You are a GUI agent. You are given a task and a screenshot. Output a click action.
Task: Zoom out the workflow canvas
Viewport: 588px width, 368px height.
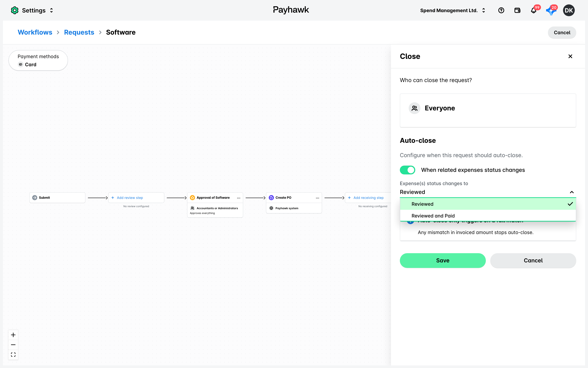[13, 345]
